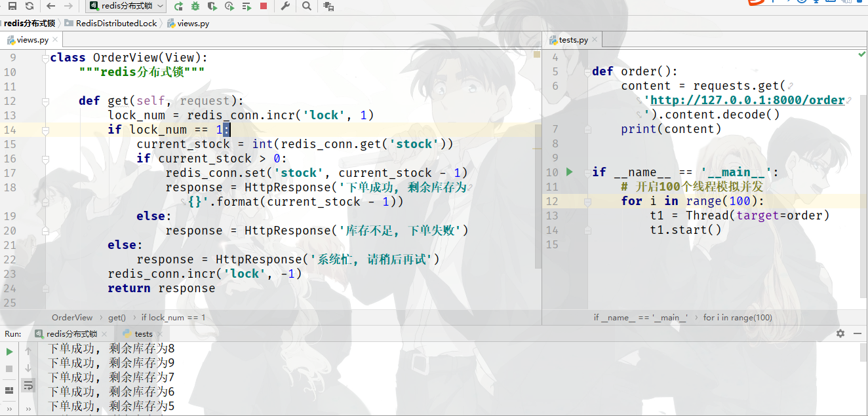
Task: Click Sogou input method S icon
Action: pyautogui.click(x=756, y=2)
